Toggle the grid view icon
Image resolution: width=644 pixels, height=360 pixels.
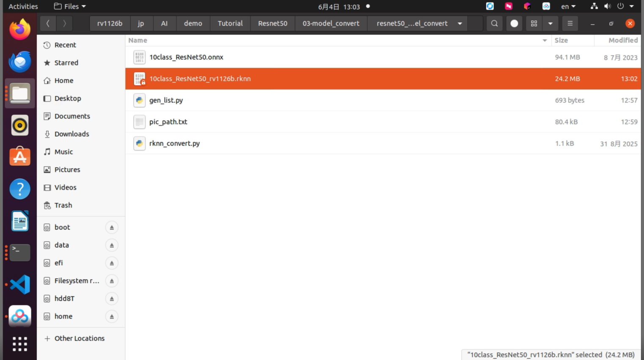coord(534,24)
